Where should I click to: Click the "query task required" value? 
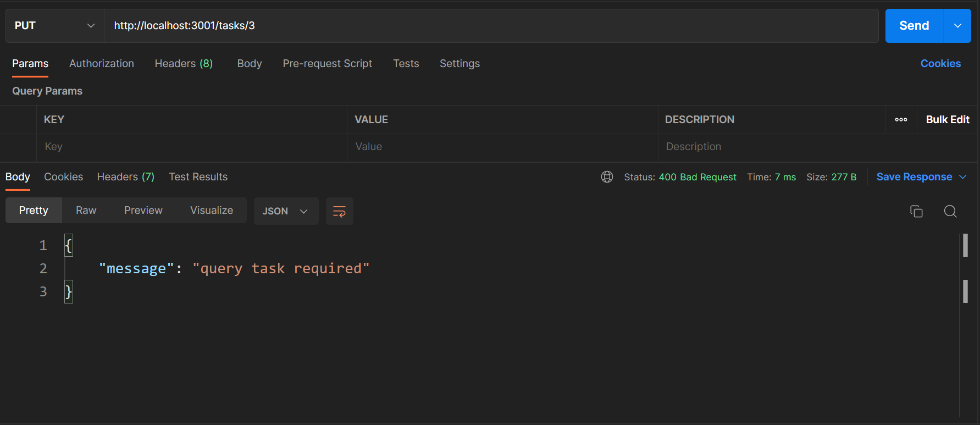[281, 268]
